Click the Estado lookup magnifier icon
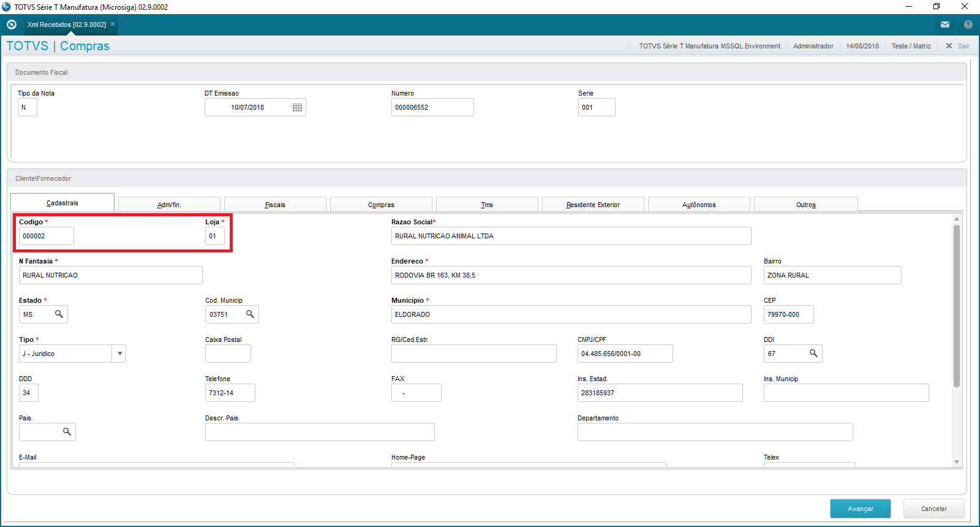The height and width of the screenshot is (527, 980). click(59, 314)
